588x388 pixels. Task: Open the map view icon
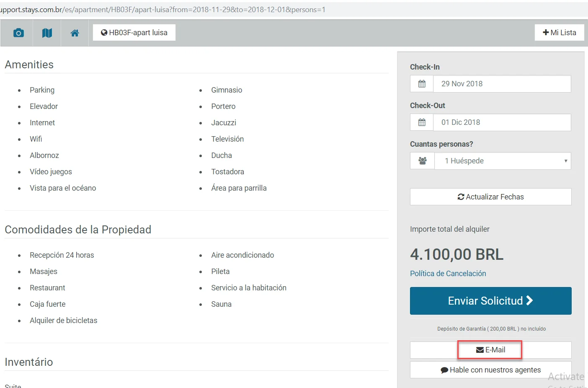[47, 33]
